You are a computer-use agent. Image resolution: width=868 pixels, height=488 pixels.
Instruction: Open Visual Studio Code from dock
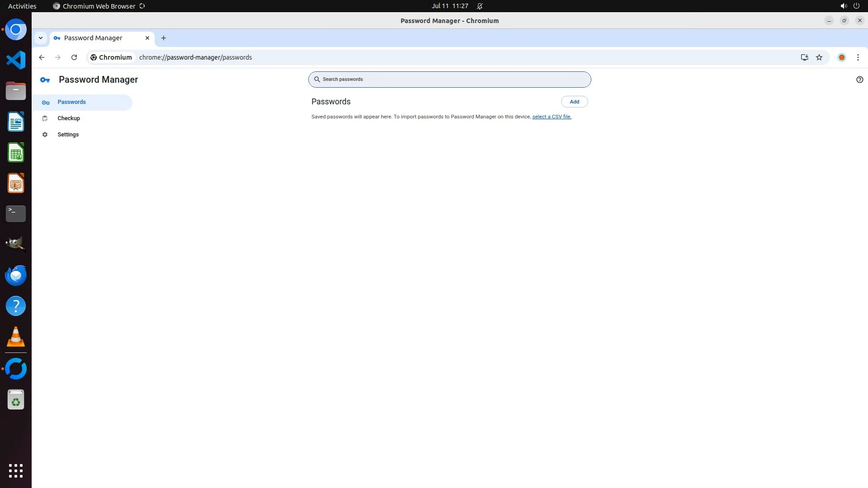click(x=16, y=60)
